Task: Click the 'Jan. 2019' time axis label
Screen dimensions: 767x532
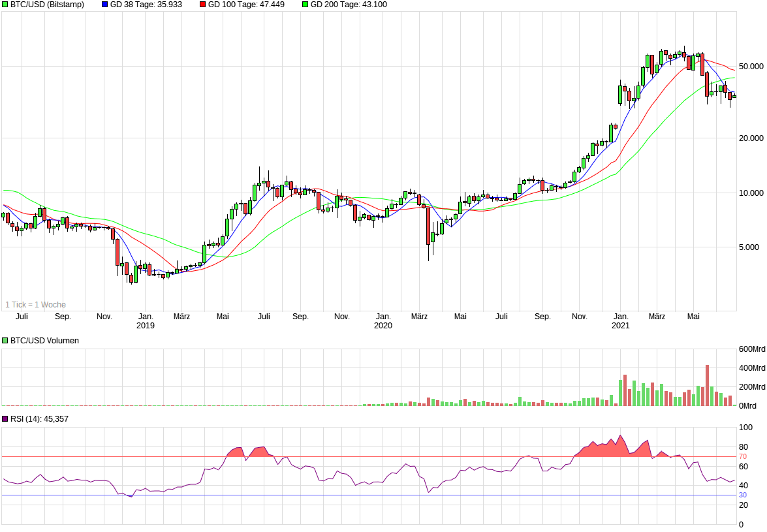Action: (x=146, y=321)
